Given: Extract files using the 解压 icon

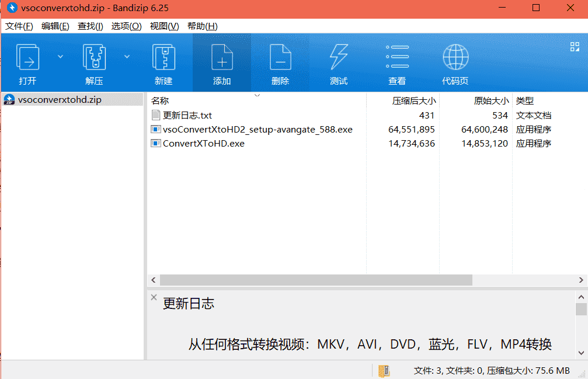Looking at the screenshot, I should 94,63.
